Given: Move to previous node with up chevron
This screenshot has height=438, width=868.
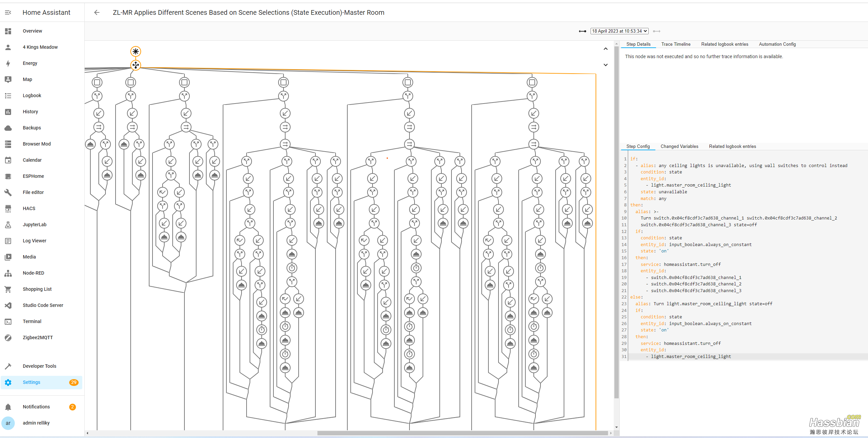Looking at the screenshot, I should (x=606, y=49).
